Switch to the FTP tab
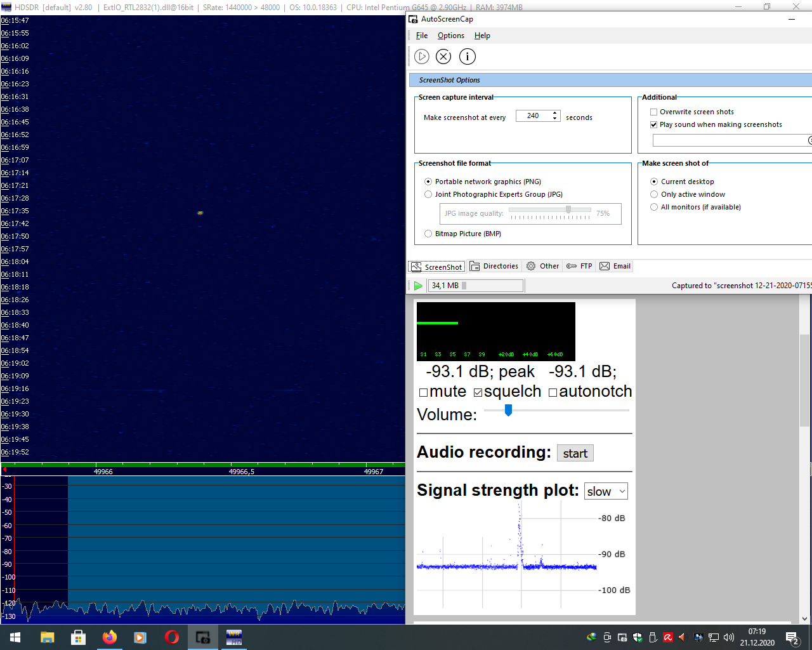 579,267
